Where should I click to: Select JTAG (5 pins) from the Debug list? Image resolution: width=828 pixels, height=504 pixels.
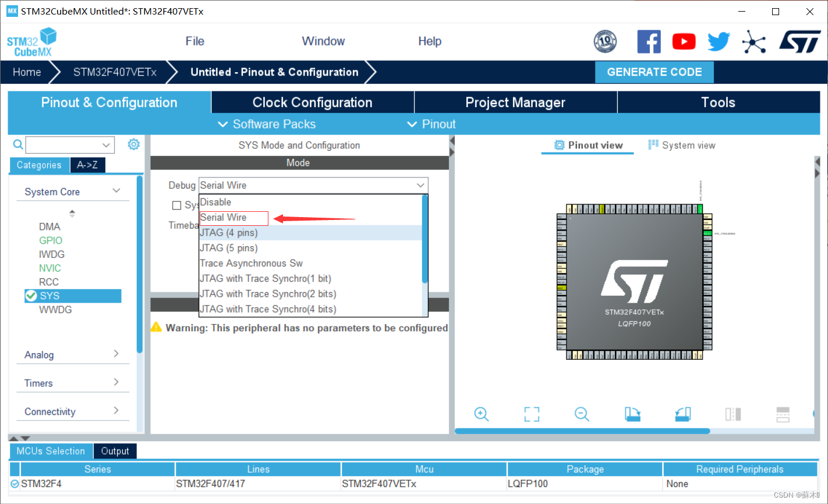(x=229, y=247)
